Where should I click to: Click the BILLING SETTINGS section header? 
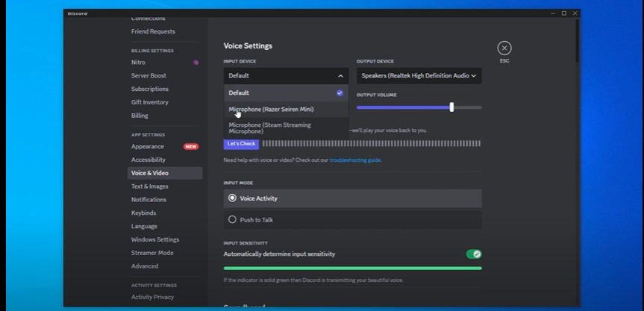tap(152, 51)
